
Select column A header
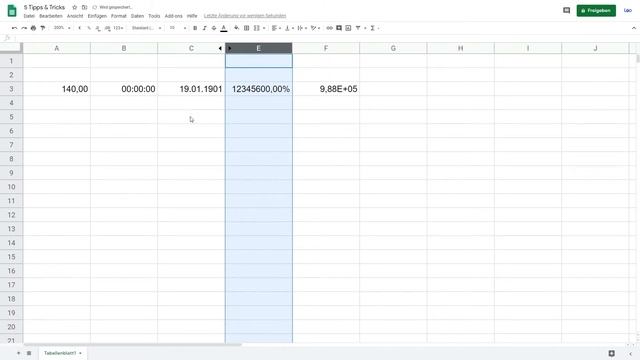coord(57,48)
